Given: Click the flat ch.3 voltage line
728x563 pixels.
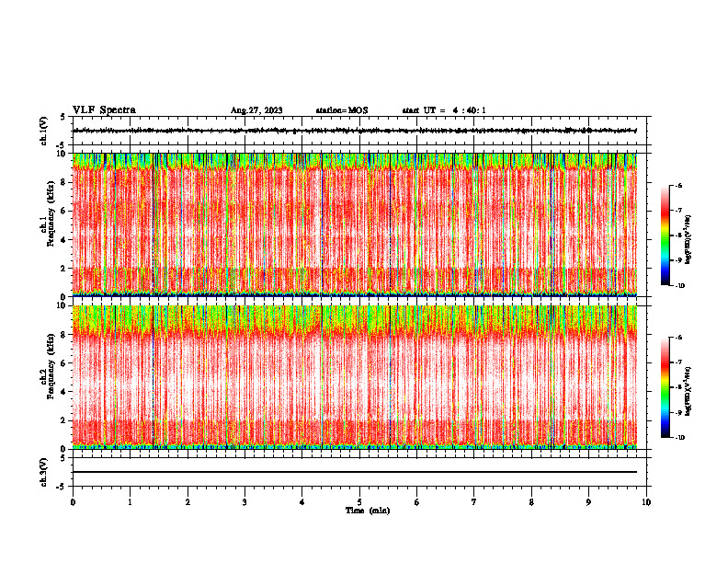Looking at the screenshot, I should 354,472.
